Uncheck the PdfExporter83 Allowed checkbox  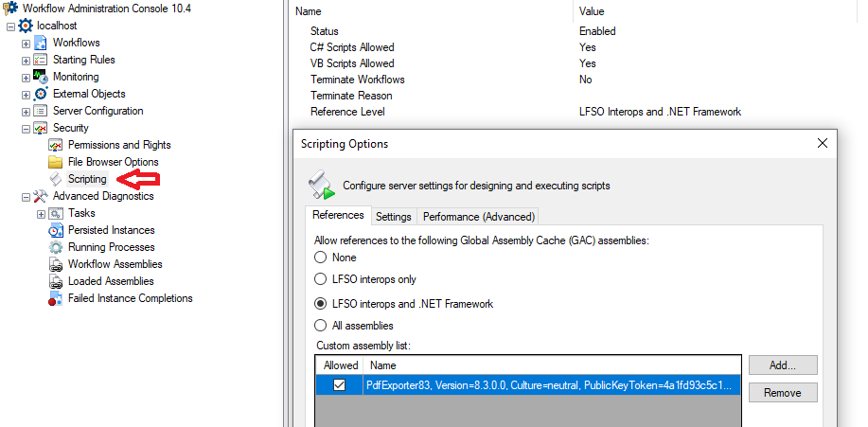(340, 385)
